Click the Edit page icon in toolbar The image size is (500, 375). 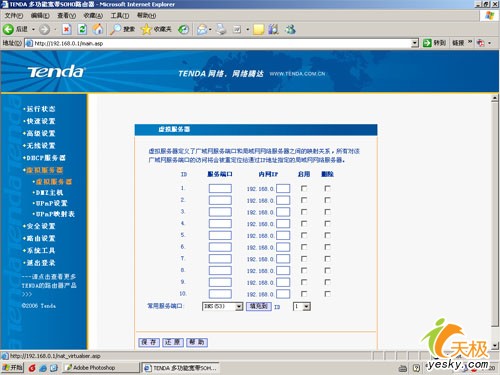click(237, 29)
